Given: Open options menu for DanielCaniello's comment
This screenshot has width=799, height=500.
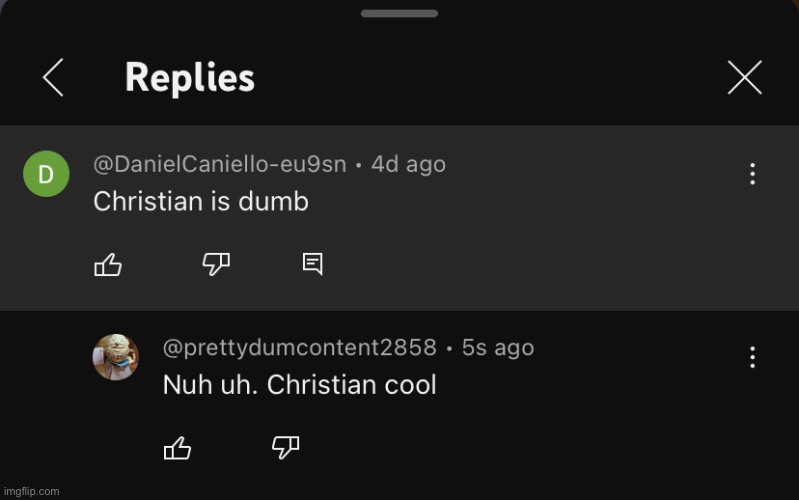Looking at the screenshot, I should tap(752, 174).
